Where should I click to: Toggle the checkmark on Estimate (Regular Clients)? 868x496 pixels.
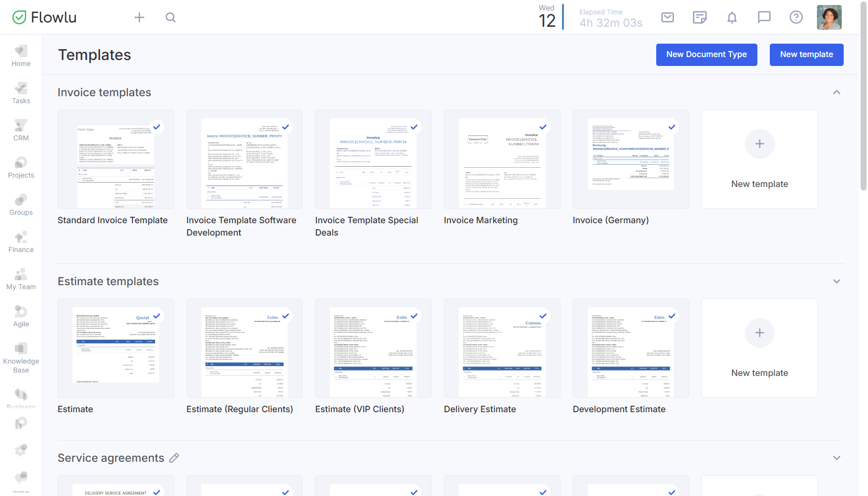[286, 316]
